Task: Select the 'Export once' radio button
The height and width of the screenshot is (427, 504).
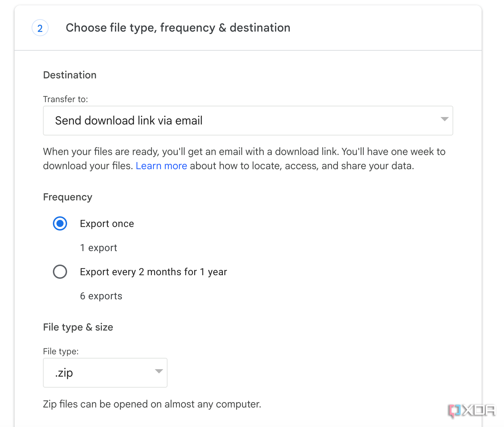Action: pyautogui.click(x=60, y=223)
